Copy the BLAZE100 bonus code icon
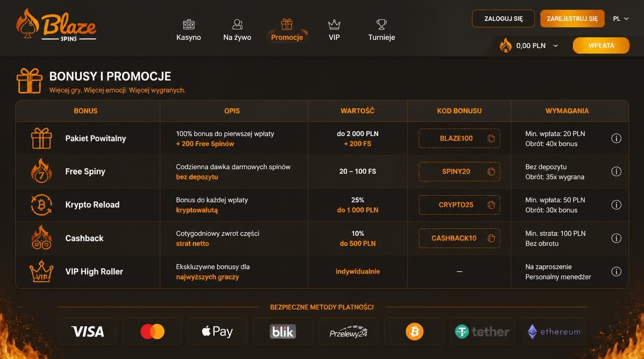 pyautogui.click(x=491, y=138)
